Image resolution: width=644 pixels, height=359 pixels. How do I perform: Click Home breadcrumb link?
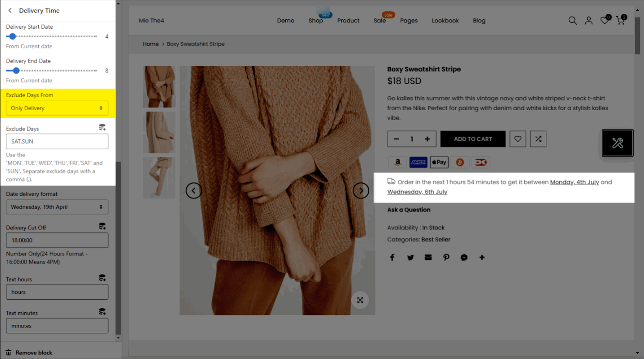(x=151, y=44)
